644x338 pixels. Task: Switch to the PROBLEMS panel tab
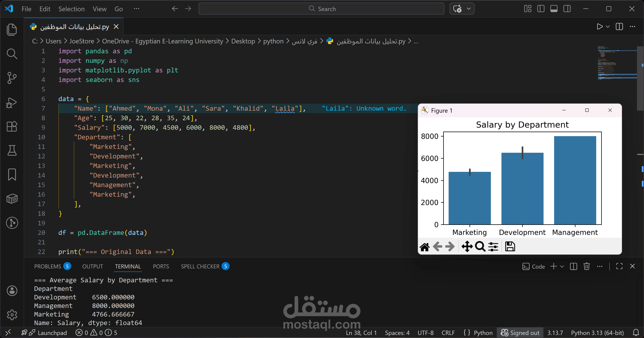pos(47,267)
